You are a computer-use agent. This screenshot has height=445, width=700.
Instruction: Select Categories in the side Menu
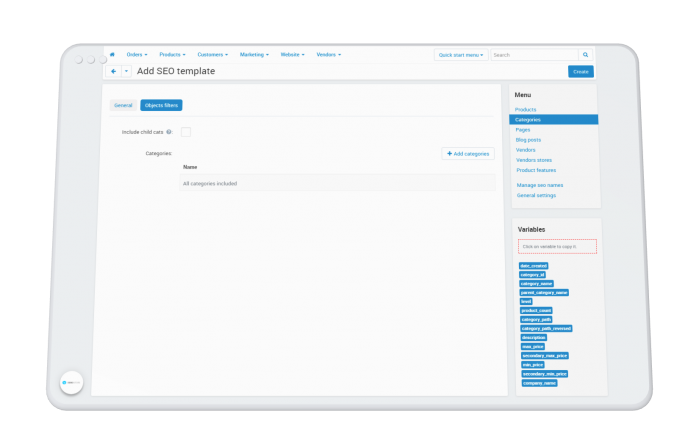pyautogui.click(x=554, y=120)
